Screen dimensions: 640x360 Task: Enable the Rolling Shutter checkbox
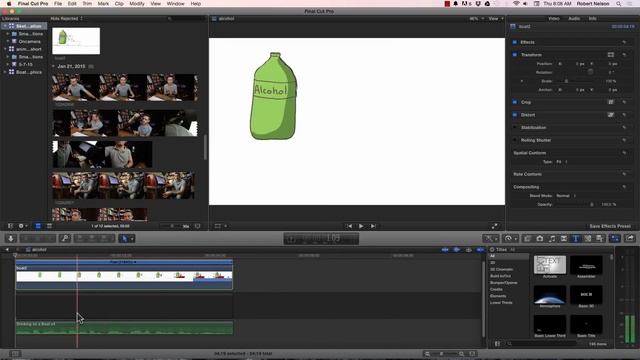click(515, 140)
